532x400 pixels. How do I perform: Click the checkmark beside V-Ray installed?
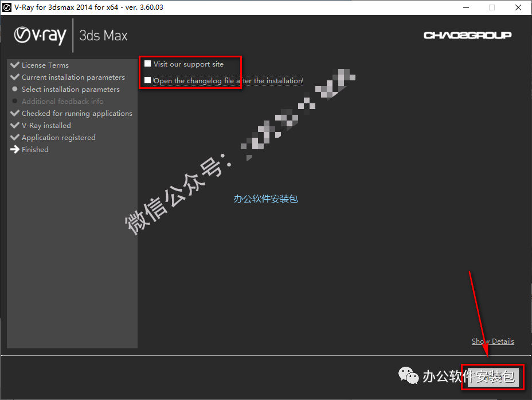pos(14,125)
